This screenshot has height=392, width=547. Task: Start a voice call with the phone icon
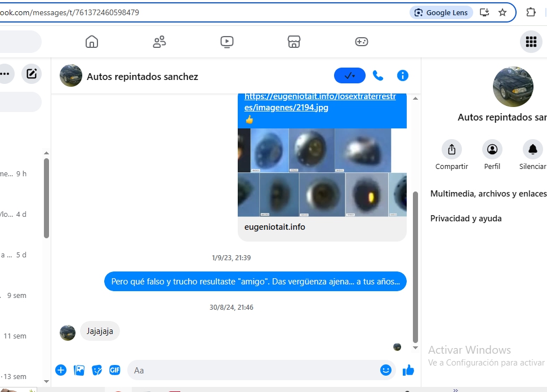click(x=378, y=75)
